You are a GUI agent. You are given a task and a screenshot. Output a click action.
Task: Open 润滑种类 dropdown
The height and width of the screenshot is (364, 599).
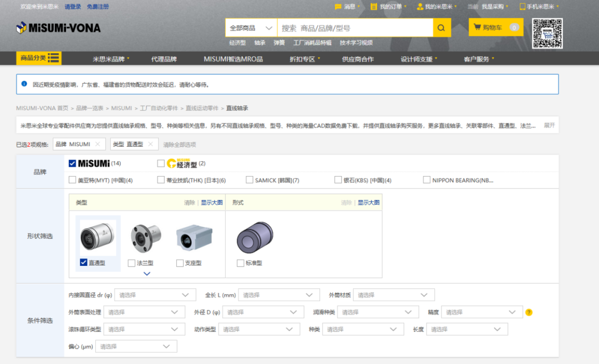coord(378,312)
